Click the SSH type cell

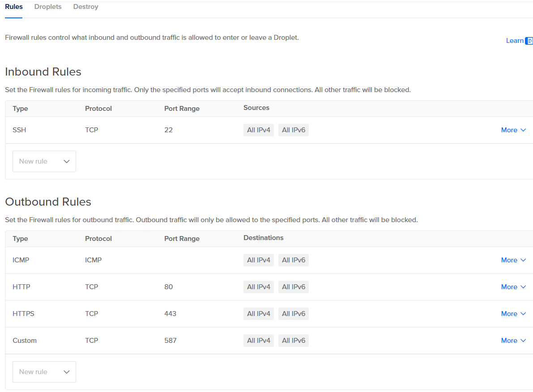[x=19, y=130]
